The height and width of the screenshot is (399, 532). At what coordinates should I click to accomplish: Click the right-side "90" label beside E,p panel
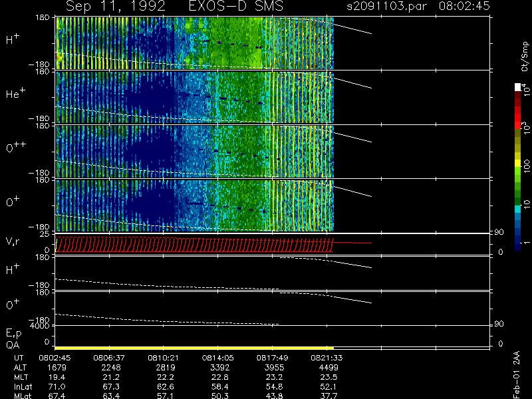pyautogui.click(x=499, y=324)
